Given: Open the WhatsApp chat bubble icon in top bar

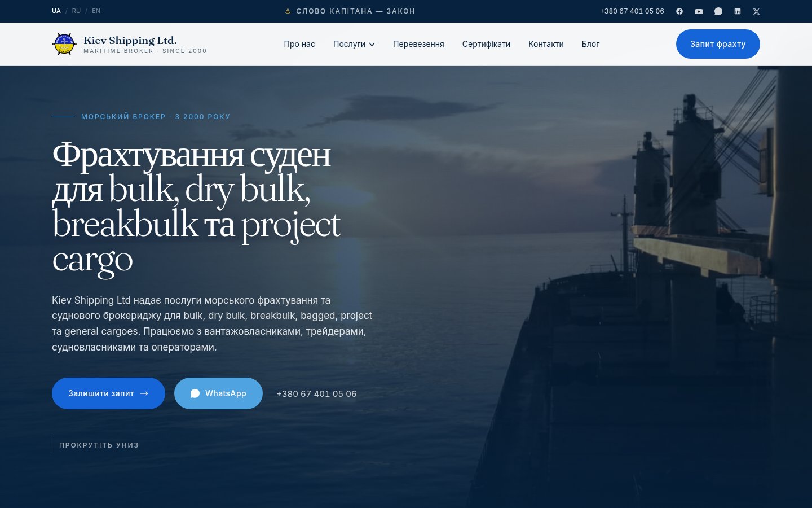Looking at the screenshot, I should click(x=718, y=11).
